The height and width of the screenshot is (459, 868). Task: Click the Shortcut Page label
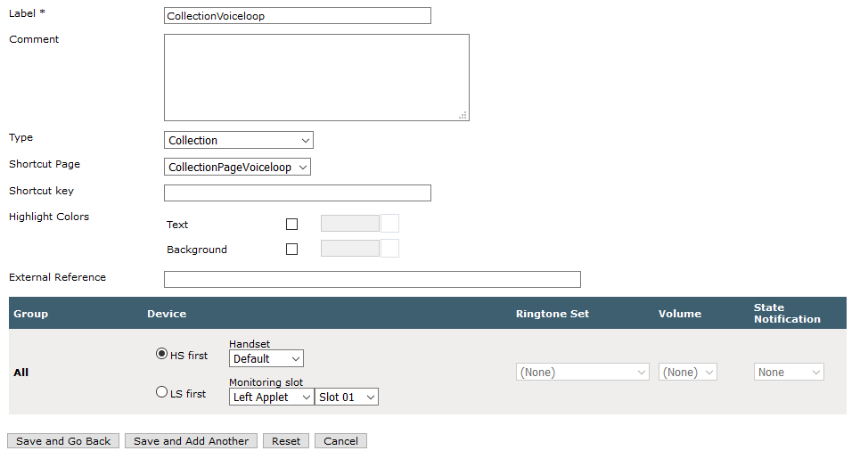point(45,164)
